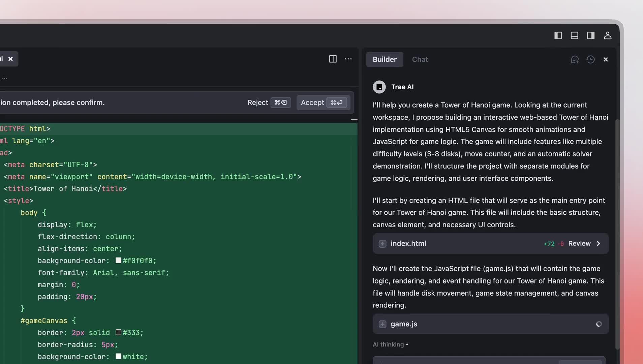Start a new chat session icon
The height and width of the screenshot is (364, 643).
[x=575, y=60]
